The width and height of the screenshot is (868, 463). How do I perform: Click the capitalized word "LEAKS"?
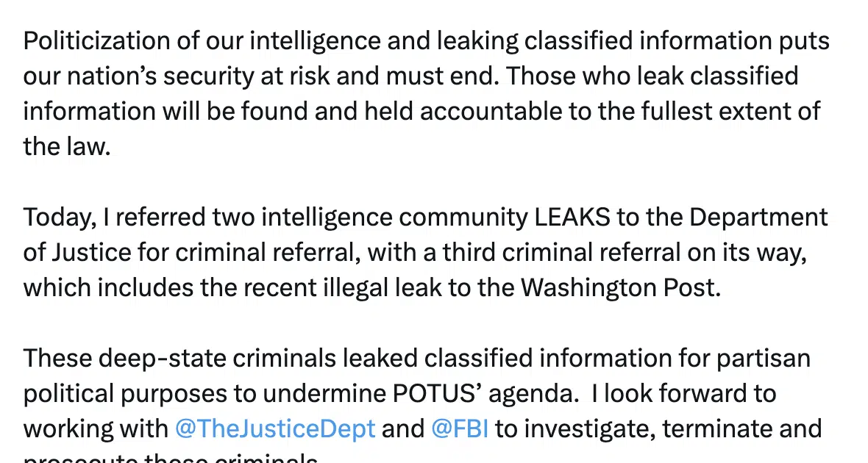point(572,218)
